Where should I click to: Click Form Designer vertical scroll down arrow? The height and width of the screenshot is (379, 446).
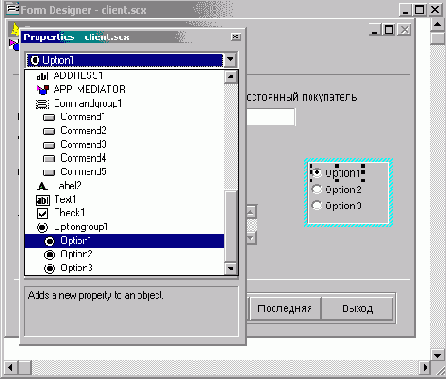438,355
